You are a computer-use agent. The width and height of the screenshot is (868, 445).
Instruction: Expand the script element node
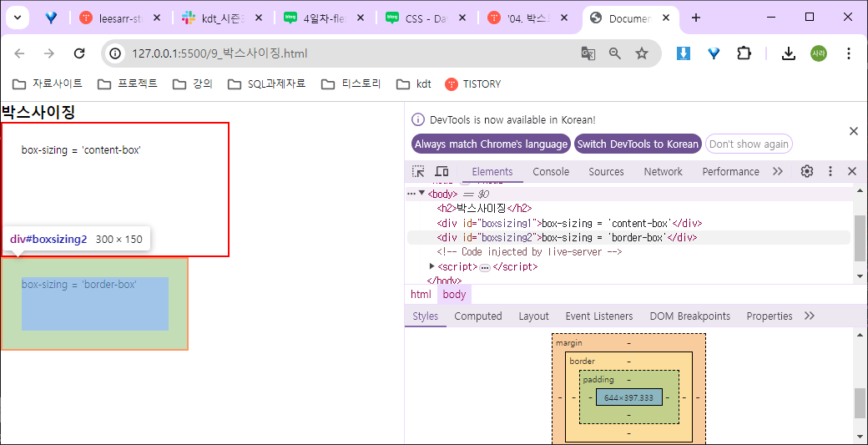(x=432, y=266)
